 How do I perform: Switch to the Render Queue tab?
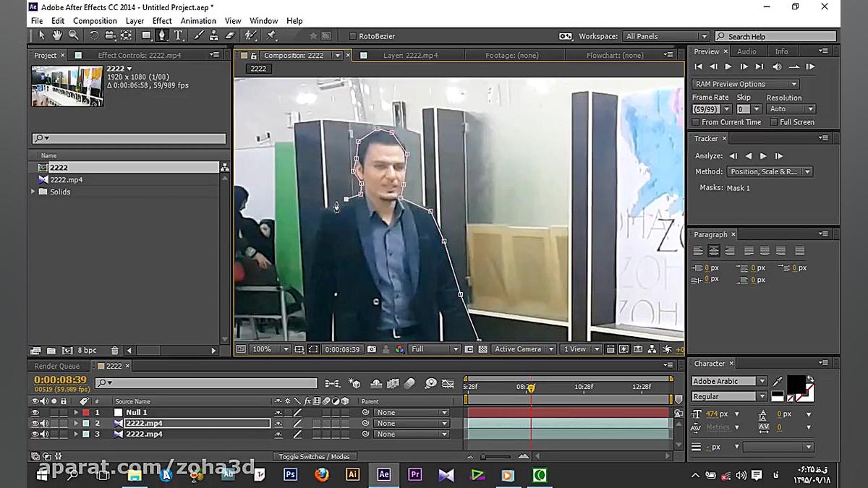point(57,366)
